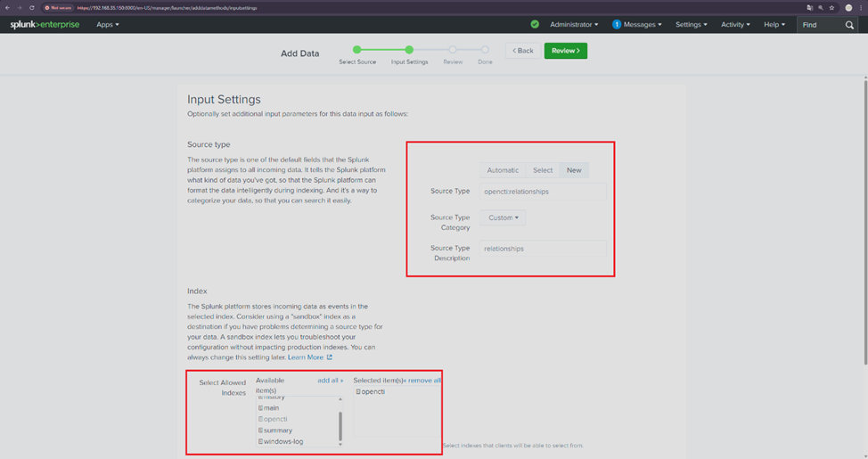Open the Administrator user dropdown
The width and height of the screenshot is (868, 459).
pyautogui.click(x=574, y=25)
